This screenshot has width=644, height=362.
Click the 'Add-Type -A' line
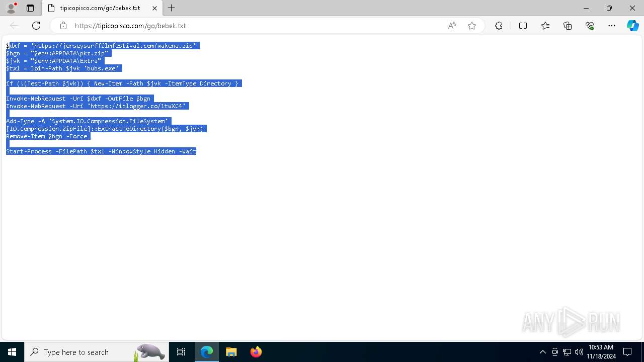coord(89,121)
